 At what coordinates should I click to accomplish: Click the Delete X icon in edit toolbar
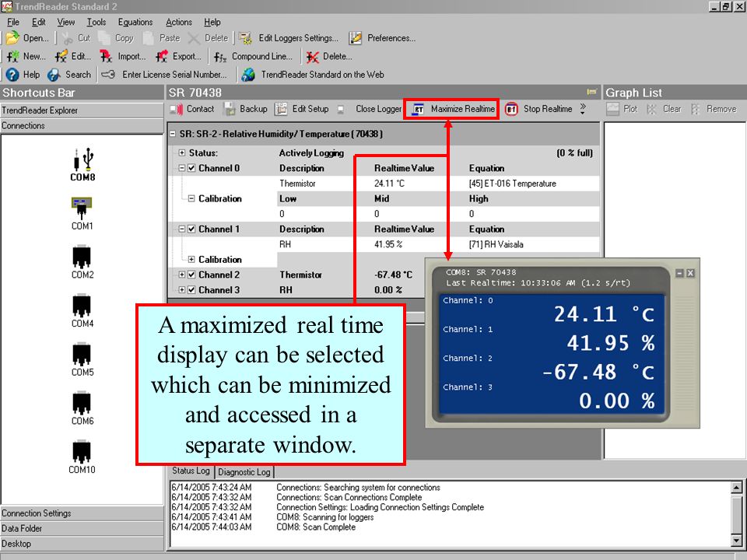coord(194,38)
